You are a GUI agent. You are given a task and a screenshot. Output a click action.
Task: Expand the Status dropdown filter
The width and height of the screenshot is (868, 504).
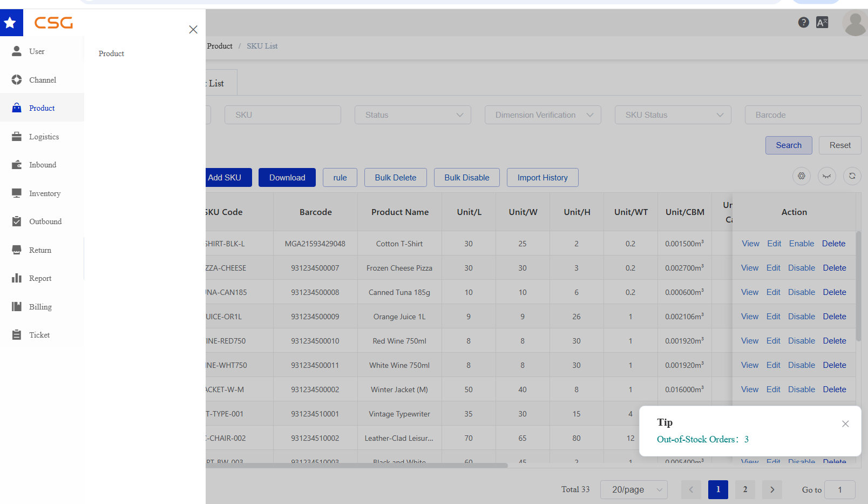pyautogui.click(x=413, y=115)
